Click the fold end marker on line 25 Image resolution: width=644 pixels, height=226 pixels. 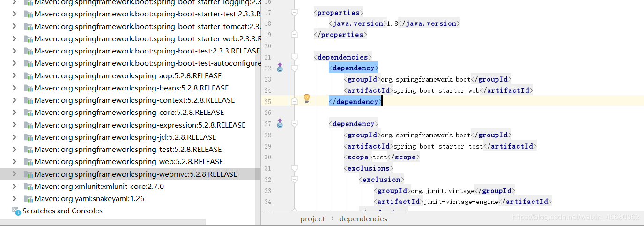(x=294, y=101)
